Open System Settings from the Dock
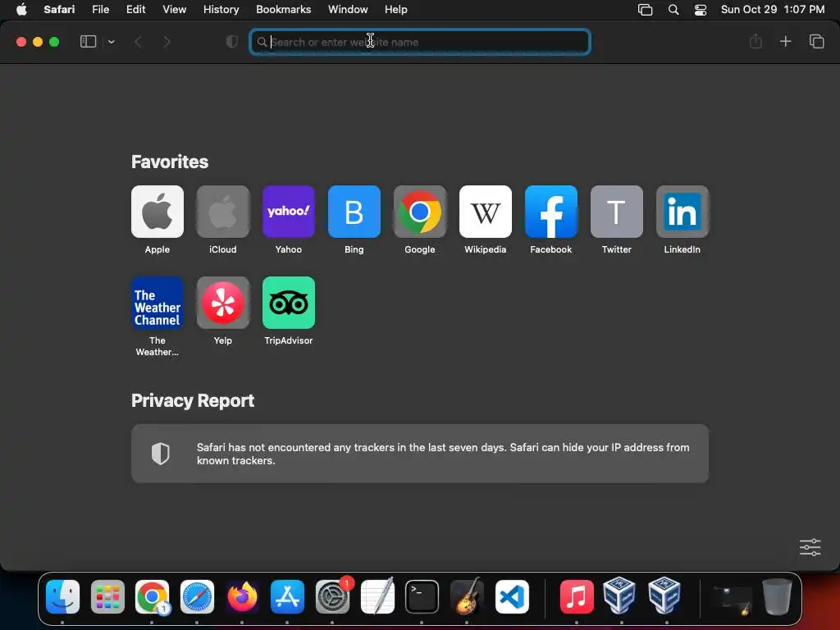Image resolution: width=840 pixels, height=630 pixels. tap(332, 596)
